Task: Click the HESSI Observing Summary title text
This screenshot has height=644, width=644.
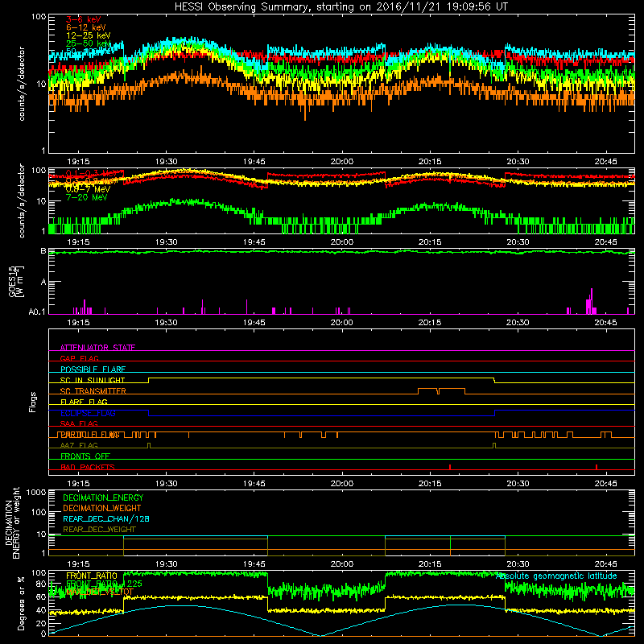Action: pyautogui.click(x=341, y=7)
